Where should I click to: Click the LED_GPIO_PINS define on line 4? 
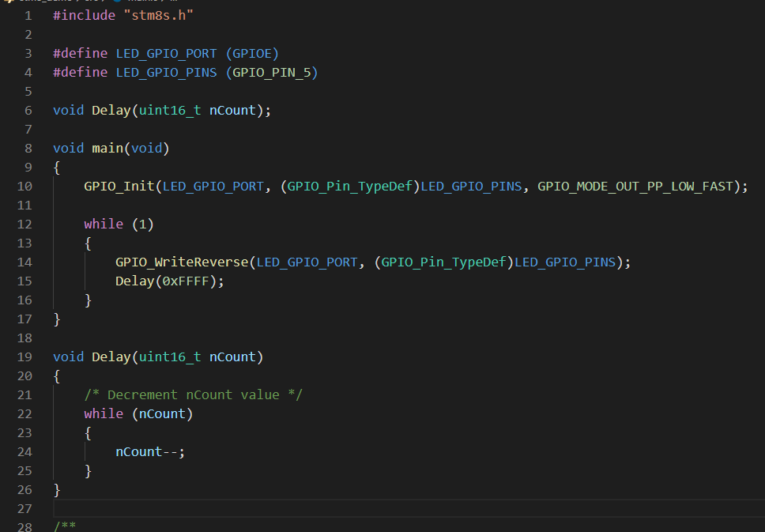[x=166, y=72]
